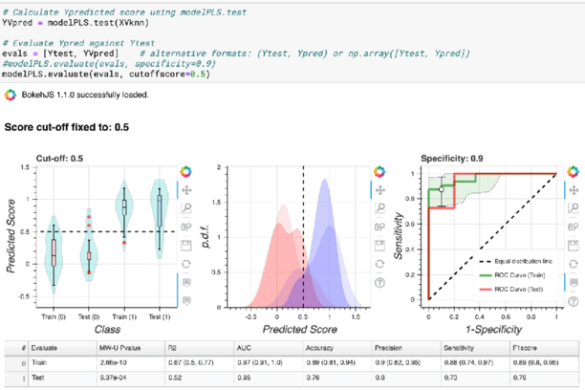Toggle Hover tool on ROC plot toolbar
Image resolution: width=585 pixels, height=390 pixels.
[573, 283]
